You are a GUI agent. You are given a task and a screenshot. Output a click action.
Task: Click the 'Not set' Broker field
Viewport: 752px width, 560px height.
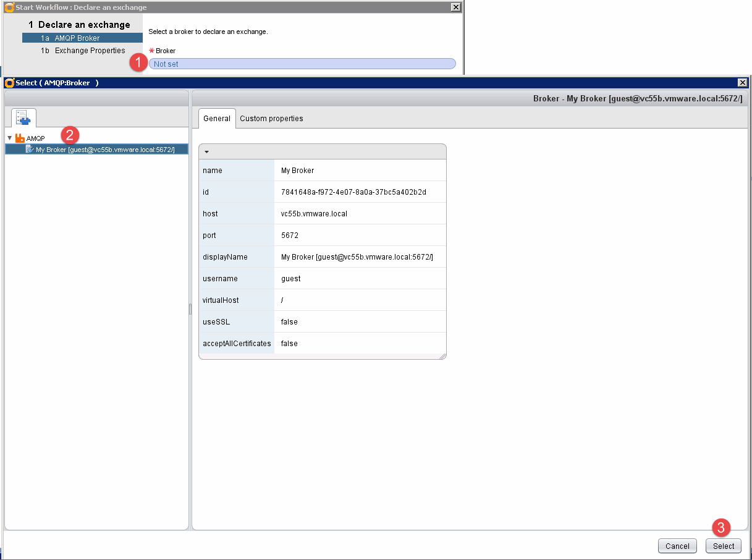pos(302,64)
